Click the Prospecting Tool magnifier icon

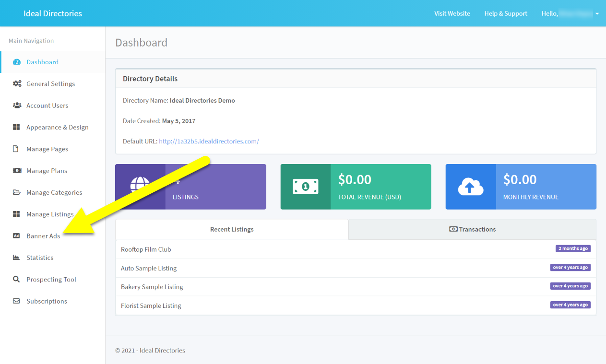coord(16,279)
